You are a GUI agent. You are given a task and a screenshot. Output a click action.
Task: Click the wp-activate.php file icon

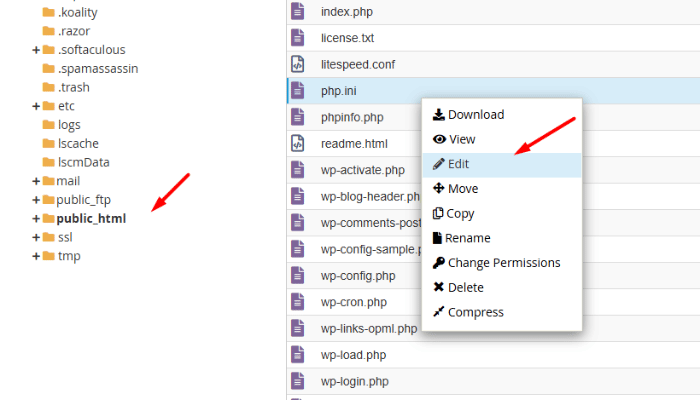coord(297,170)
